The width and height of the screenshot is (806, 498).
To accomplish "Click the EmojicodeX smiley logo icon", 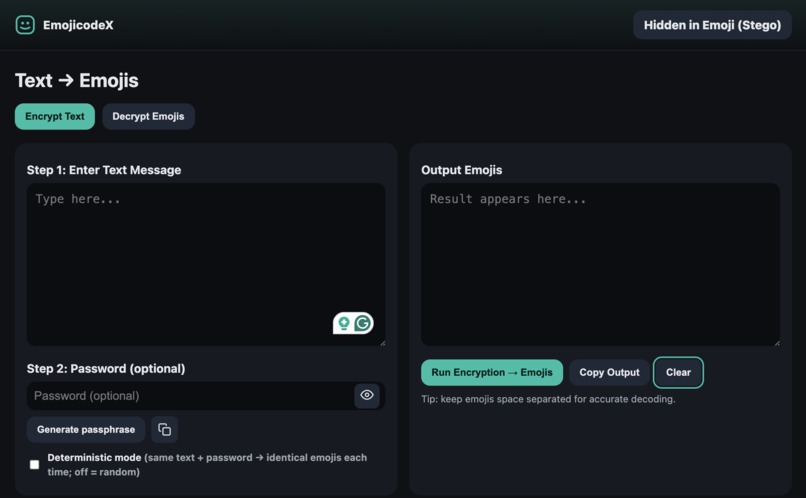I will point(25,25).
